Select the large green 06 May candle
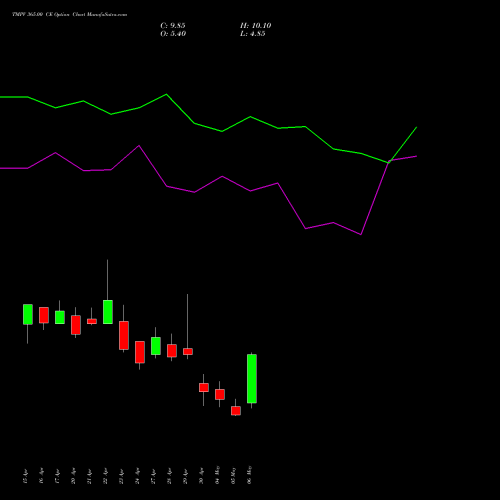Viewport: 500px width, 500px height. 252,379
